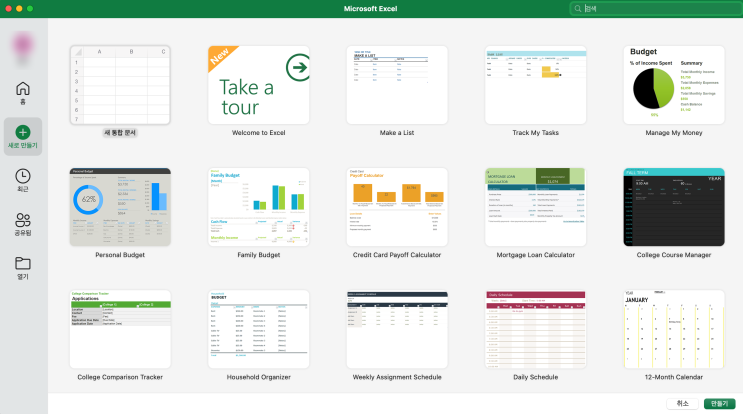743x414 pixels.
Task: Click the Cancel (취소) button
Action: [682, 404]
